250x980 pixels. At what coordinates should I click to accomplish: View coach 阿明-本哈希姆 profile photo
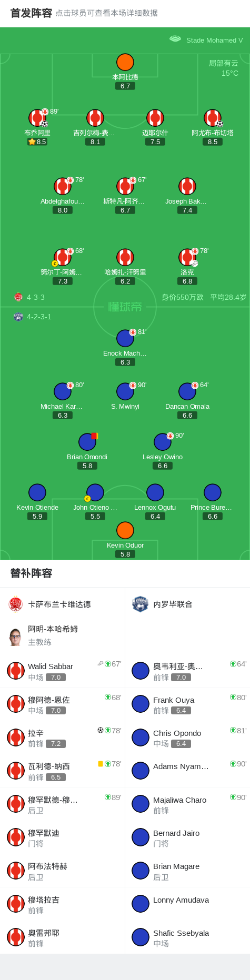(15, 636)
